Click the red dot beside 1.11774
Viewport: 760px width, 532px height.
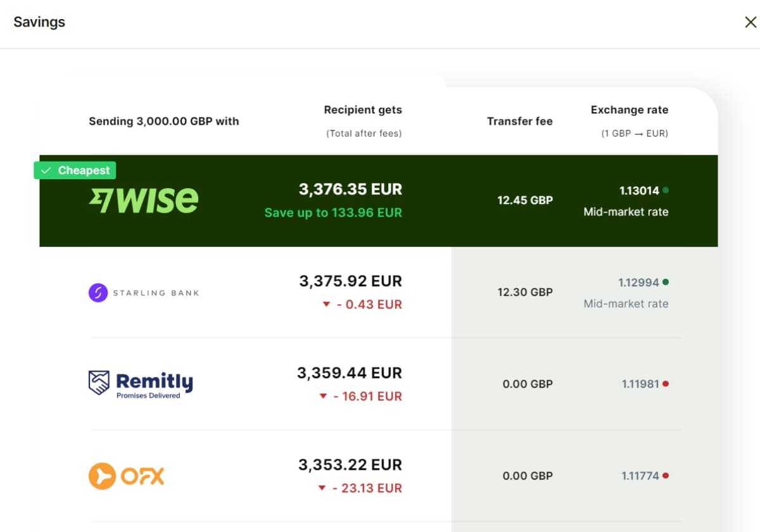point(665,476)
